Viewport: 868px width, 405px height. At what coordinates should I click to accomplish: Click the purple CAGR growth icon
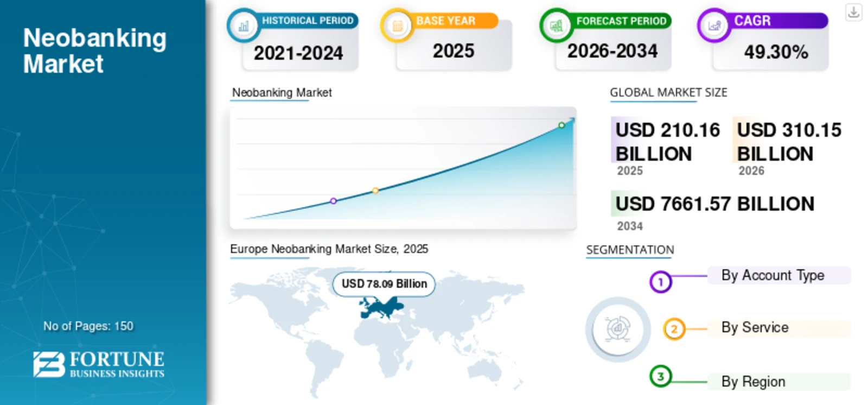tap(714, 26)
